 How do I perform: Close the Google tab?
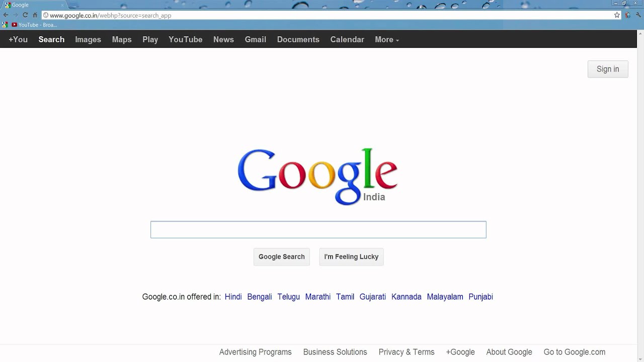(62, 5)
